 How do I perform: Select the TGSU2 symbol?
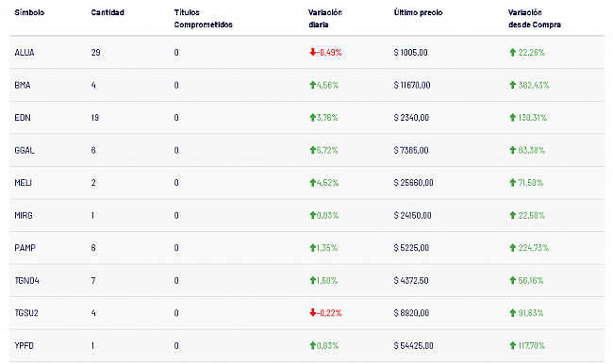[26, 313]
